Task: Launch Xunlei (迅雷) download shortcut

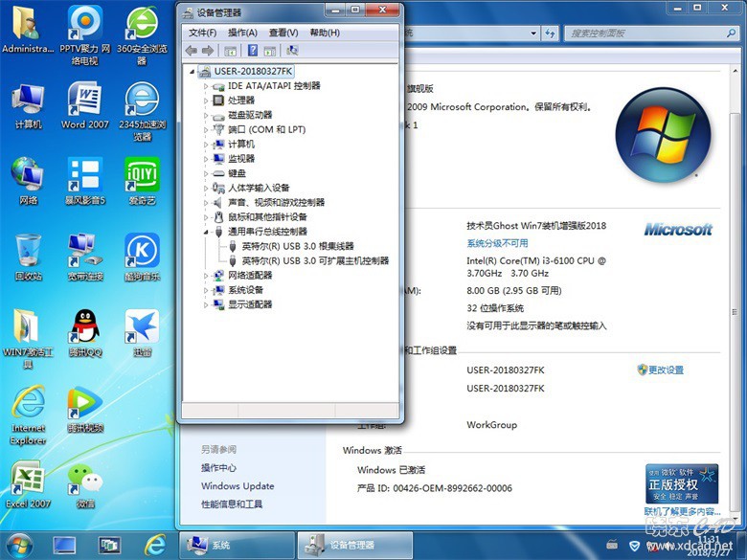Action: 142,333
